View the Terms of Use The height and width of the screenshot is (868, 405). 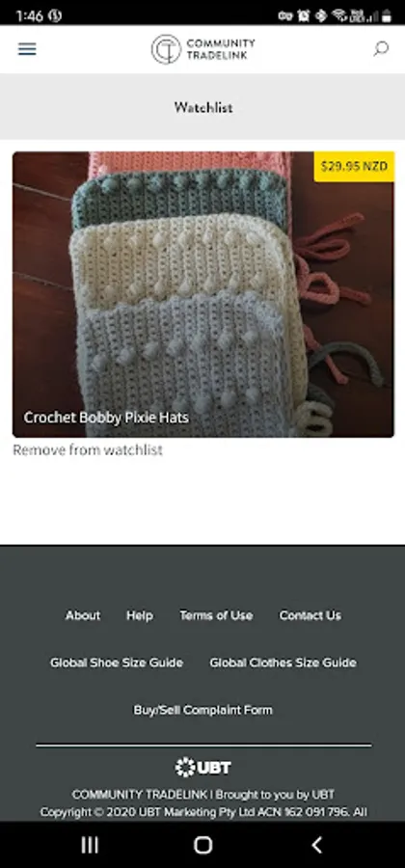(216, 615)
